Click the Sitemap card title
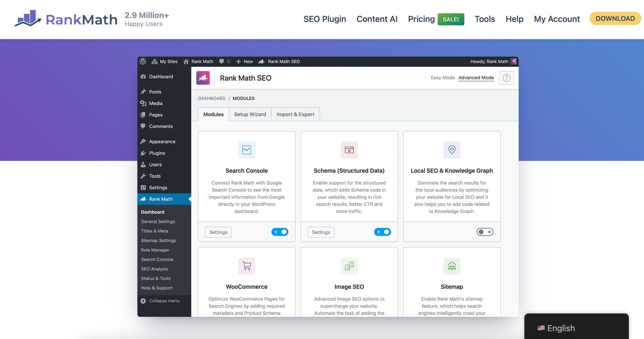Image resolution: width=644 pixels, height=339 pixels. [452, 287]
